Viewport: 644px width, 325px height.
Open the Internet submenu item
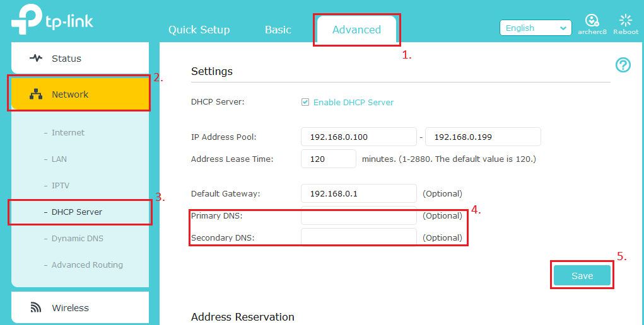(67, 133)
